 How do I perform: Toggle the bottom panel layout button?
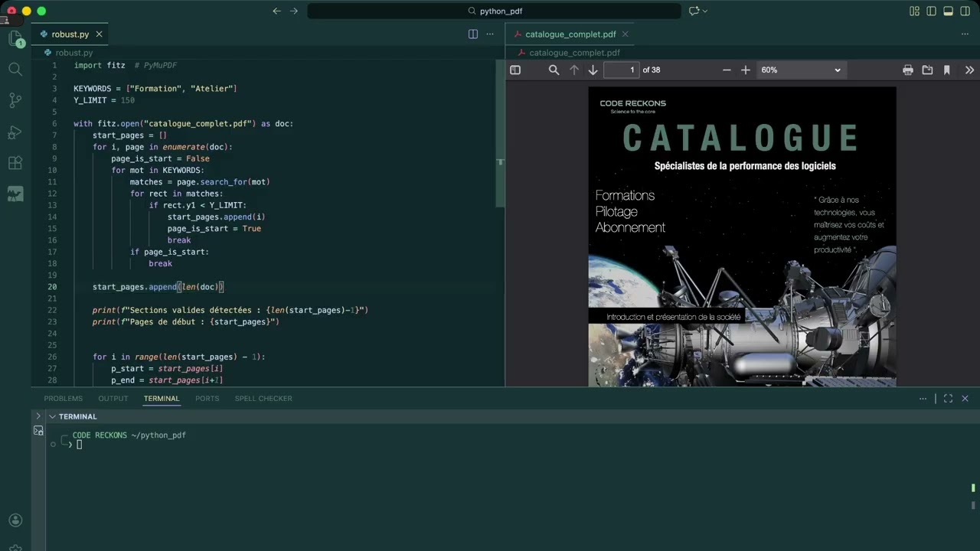click(948, 11)
